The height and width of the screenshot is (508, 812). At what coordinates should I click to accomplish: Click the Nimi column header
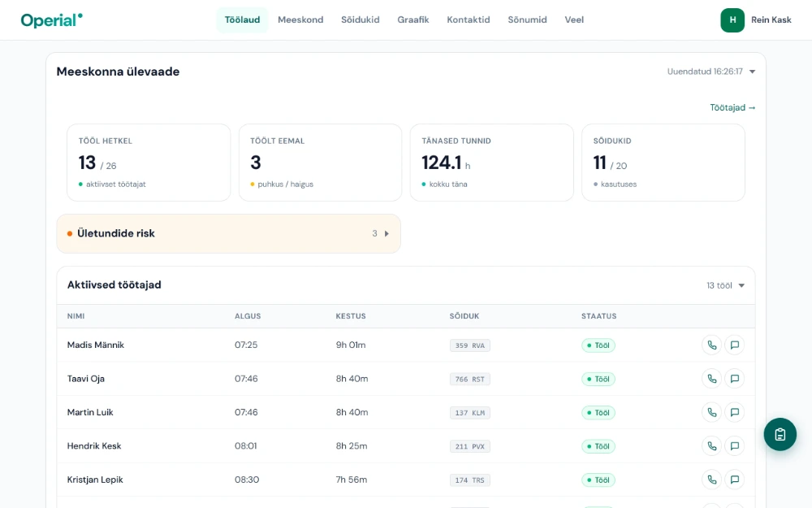point(76,316)
